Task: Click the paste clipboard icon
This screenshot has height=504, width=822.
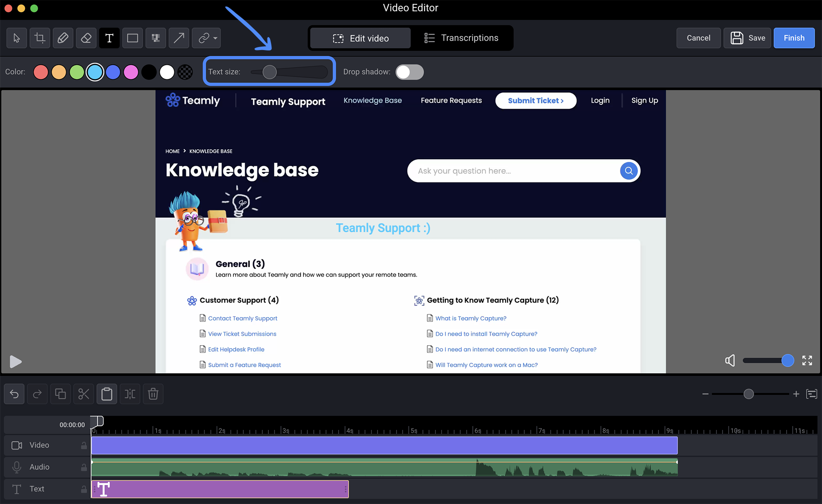Action: [107, 394]
